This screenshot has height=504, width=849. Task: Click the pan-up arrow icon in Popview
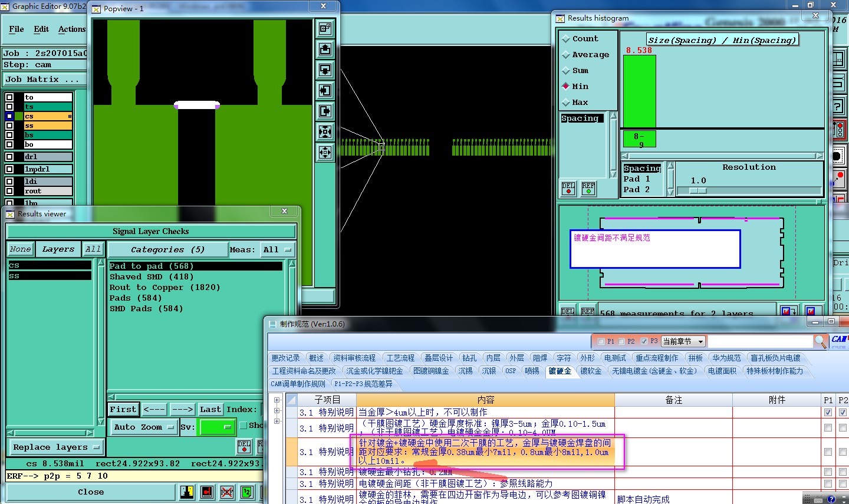[x=325, y=49]
